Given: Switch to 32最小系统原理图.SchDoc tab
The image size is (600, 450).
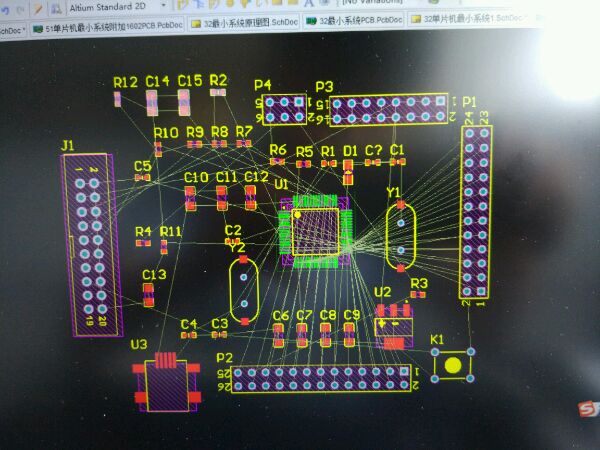Looking at the screenshot, I should click(245, 23).
